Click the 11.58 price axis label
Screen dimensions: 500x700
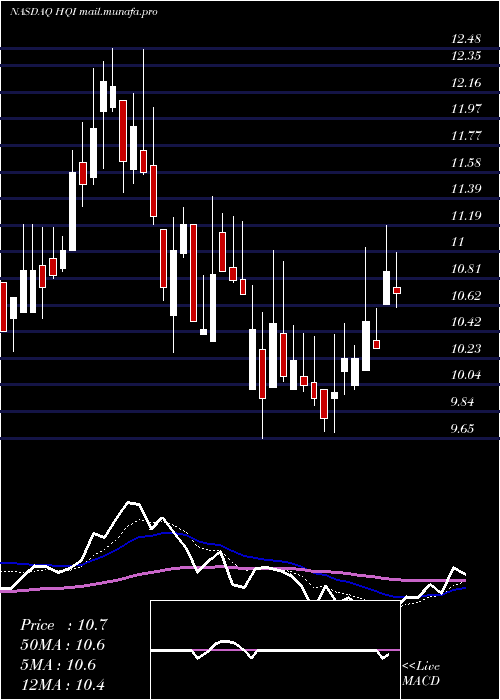click(x=466, y=162)
